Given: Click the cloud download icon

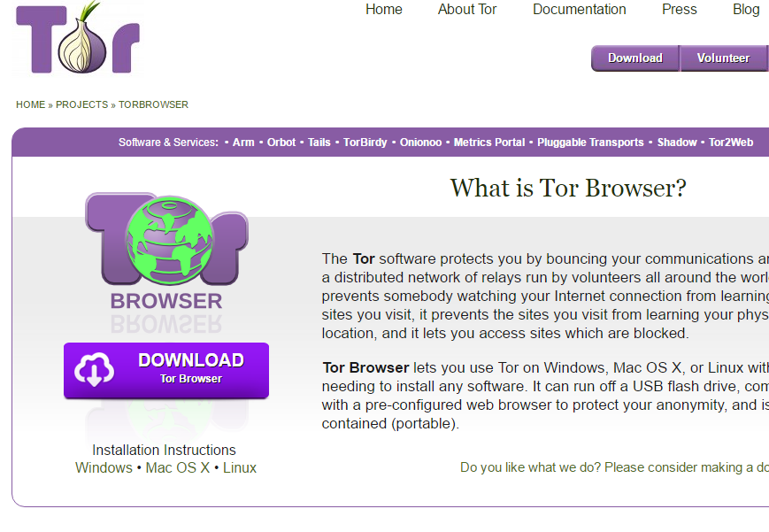Looking at the screenshot, I should coord(94,369).
